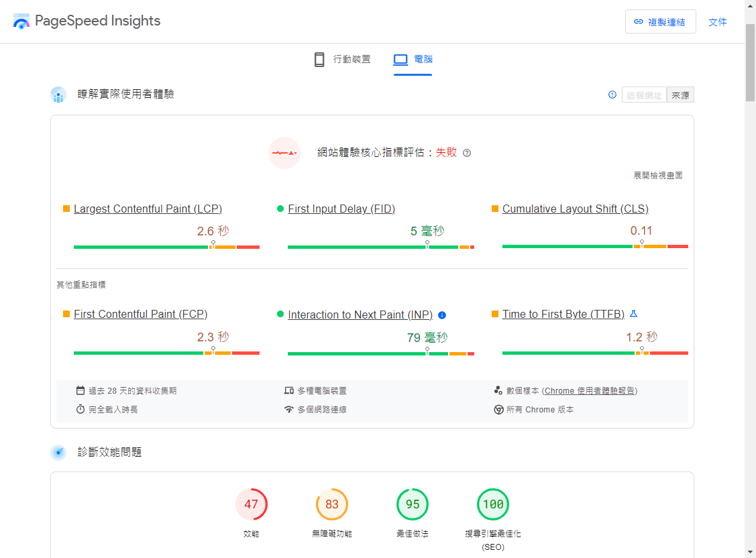Screen dimensions: 756x558
Task: Open the 文件 documentation link
Action: [718, 21]
